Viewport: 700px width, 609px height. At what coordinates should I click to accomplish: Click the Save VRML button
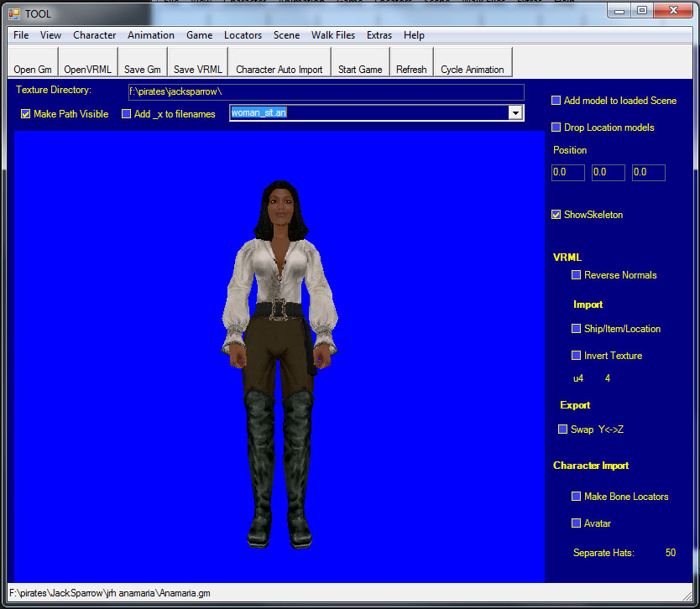coord(198,62)
